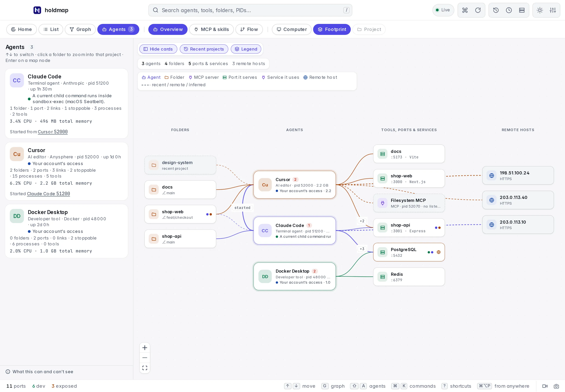The width and height of the screenshot is (565, 392).
Task: Click the docs :5173 Vite port node
Action: 409,154
